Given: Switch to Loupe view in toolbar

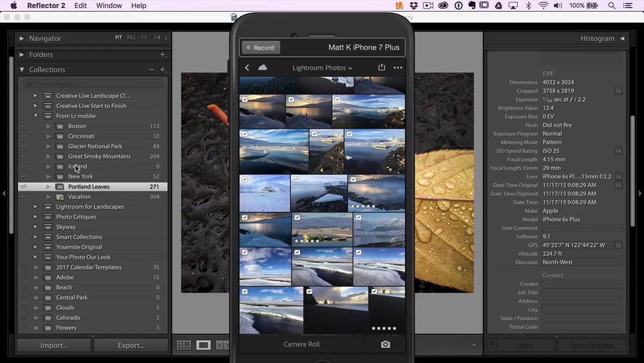Looking at the screenshot, I should (203, 345).
